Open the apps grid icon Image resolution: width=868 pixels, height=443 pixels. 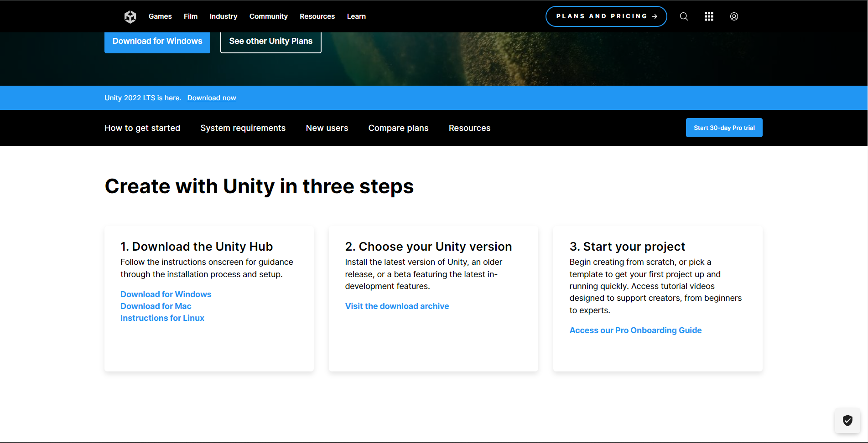[709, 16]
